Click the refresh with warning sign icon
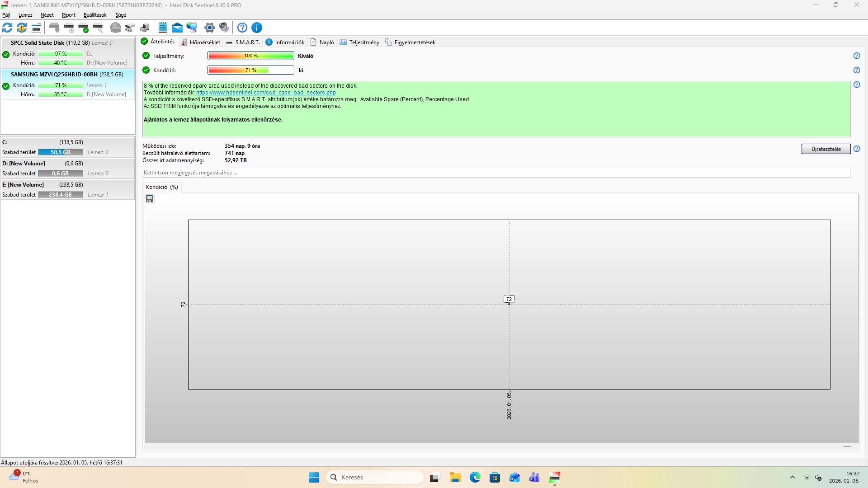Screen dimensions: 868x488 (x=22, y=28)
